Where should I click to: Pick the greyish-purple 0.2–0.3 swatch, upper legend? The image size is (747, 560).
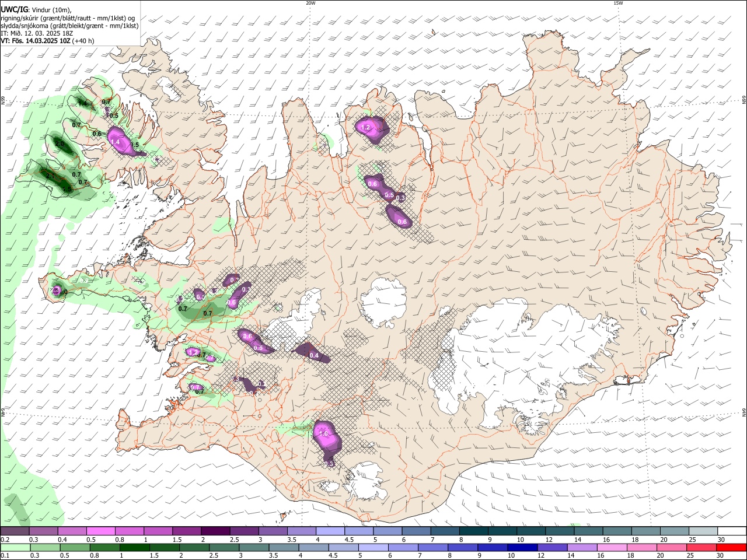tap(15, 531)
